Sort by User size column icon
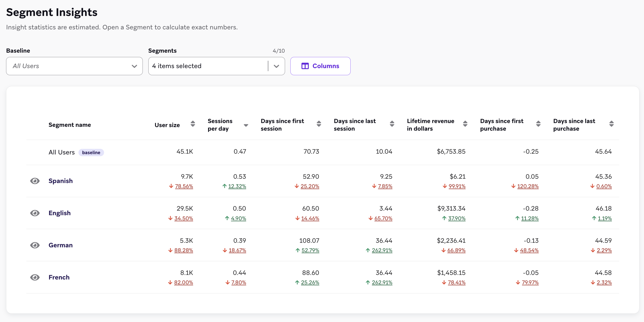Screen dimensions: 644x322 (x=193, y=124)
